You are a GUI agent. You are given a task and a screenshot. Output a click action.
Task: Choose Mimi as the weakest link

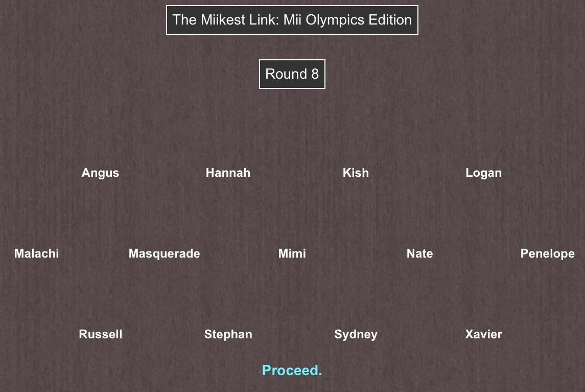[292, 253]
